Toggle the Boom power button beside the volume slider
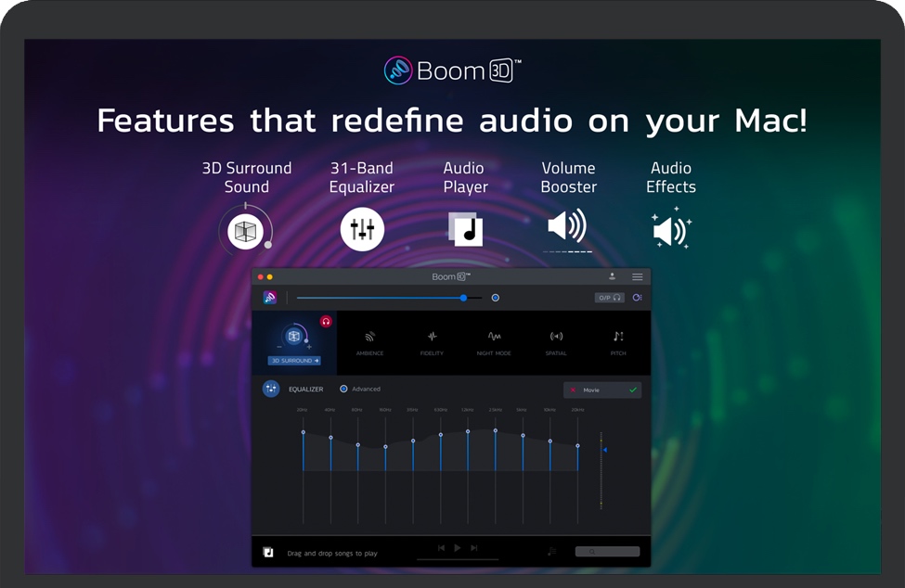 496,298
